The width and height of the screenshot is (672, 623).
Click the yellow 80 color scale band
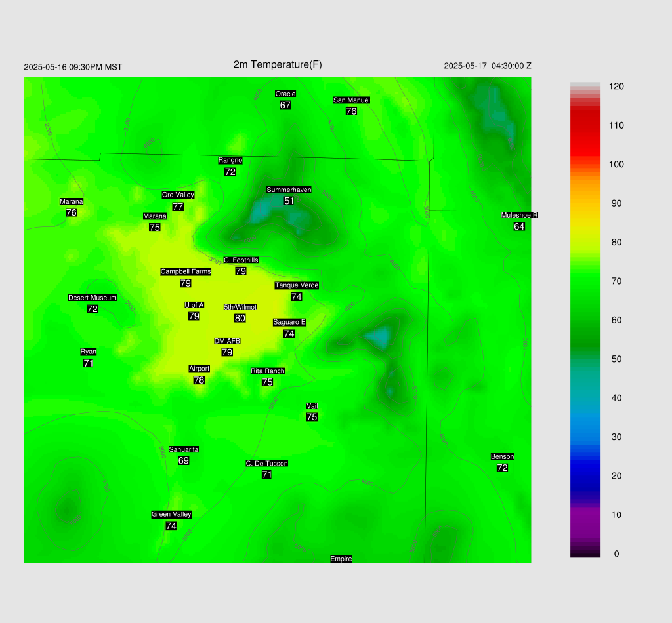tap(585, 242)
